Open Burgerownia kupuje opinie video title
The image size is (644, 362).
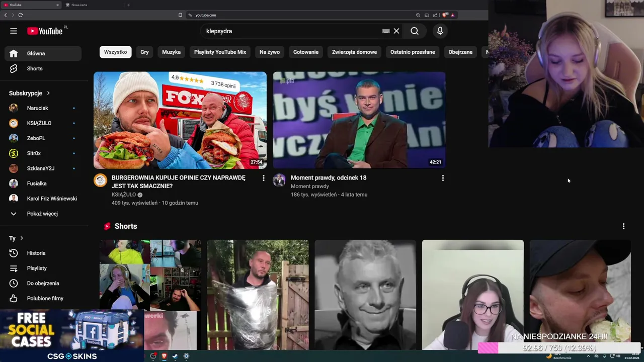179,182
